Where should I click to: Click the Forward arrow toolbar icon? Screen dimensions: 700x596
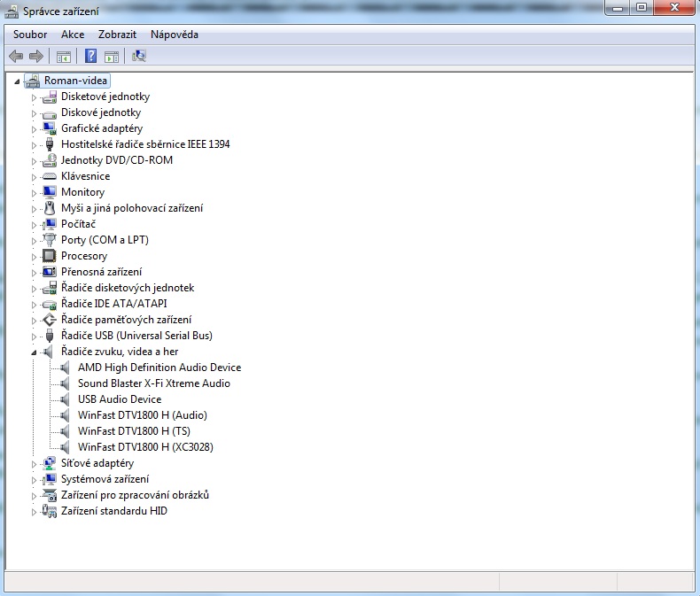pos(35,56)
